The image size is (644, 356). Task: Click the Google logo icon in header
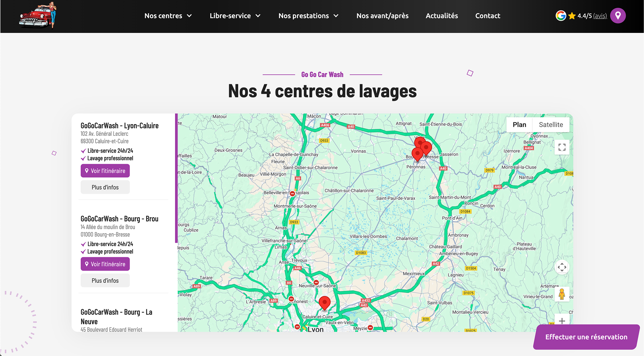561,16
